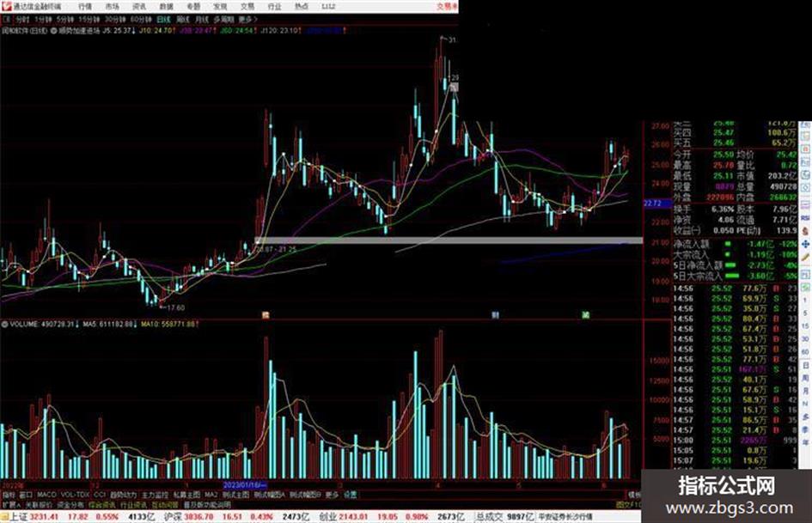Select the MACD indicator tab
This screenshot has width=812, height=523.
(46, 495)
